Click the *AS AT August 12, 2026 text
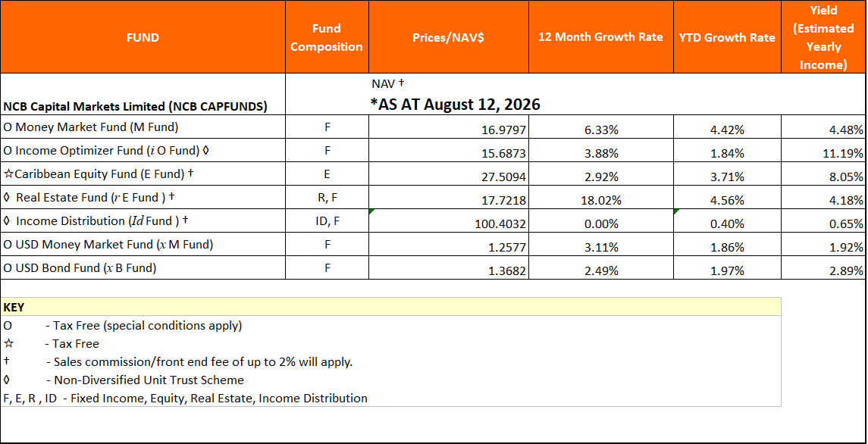This screenshot has height=444, width=868. click(455, 104)
